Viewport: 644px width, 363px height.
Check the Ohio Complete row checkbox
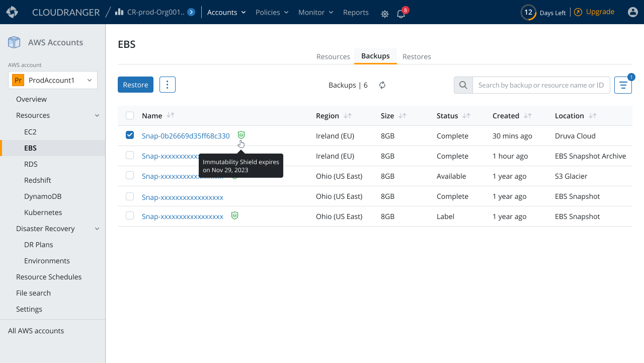[130, 195]
